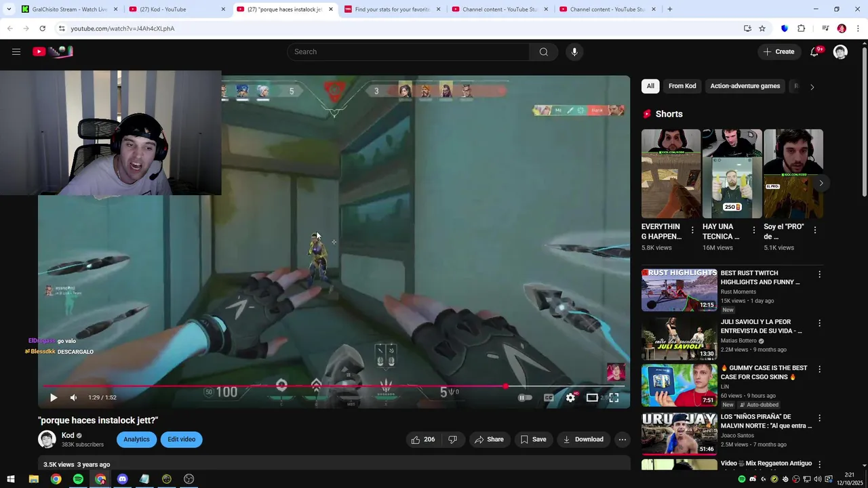Toggle closed captions CC
This screenshot has height=488, width=868.
(548, 398)
